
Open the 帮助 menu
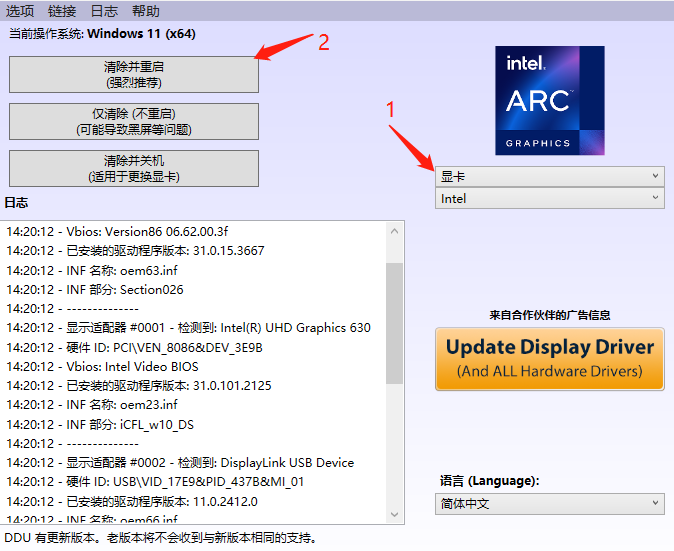146,11
